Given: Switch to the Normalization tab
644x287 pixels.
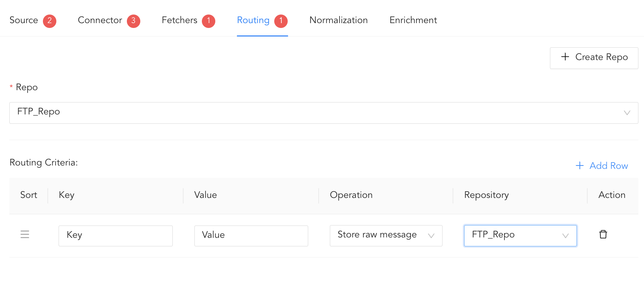Looking at the screenshot, I should [x=338, y=20].
